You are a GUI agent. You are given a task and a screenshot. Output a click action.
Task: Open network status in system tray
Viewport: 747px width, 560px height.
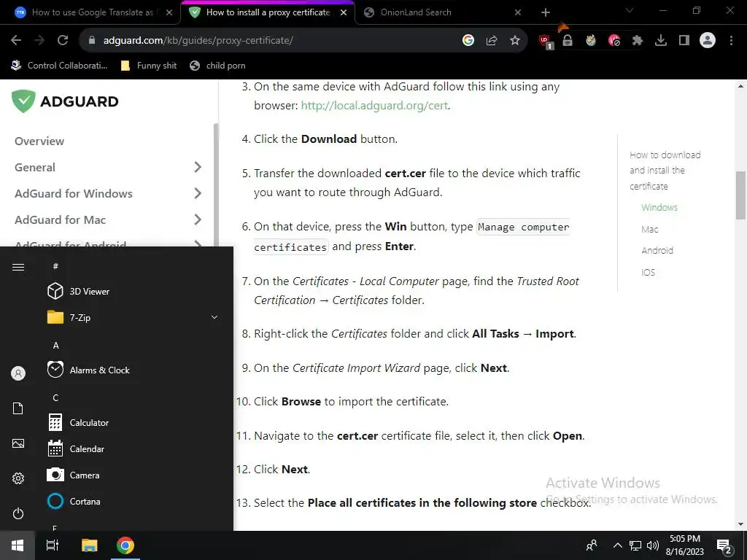click(635, 545)
